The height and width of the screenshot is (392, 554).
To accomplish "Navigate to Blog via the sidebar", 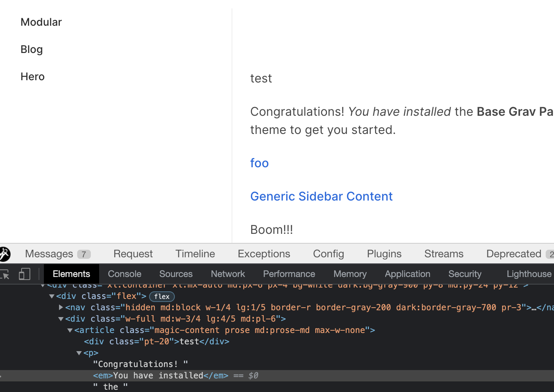I will [31, 49].
